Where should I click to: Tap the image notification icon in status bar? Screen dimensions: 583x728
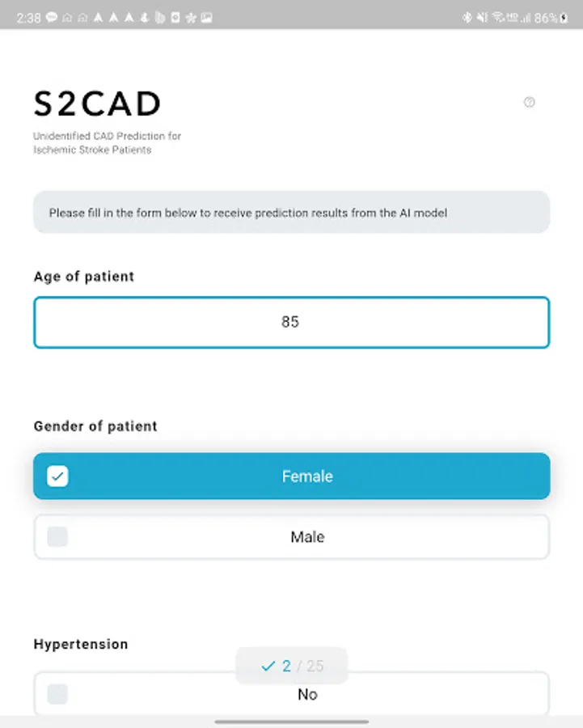pyautogui.click(x=206, y=17)
